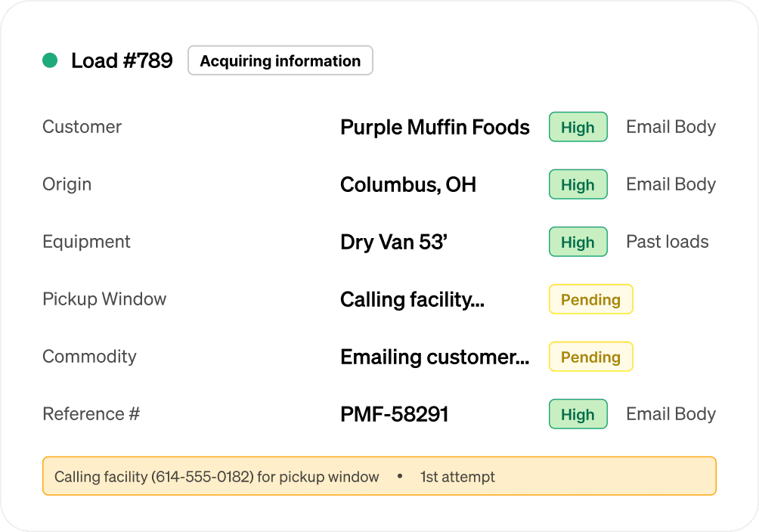Select the Purple Muffin Foods customer value

(x=435, y=128)
